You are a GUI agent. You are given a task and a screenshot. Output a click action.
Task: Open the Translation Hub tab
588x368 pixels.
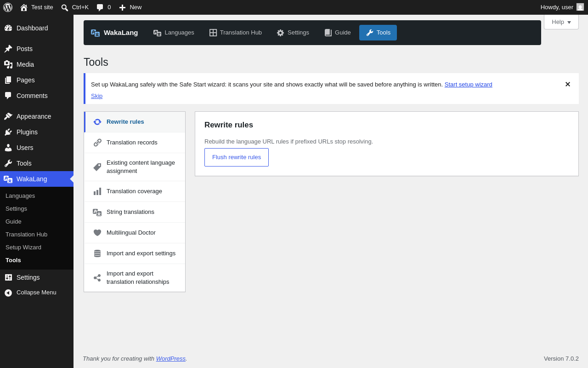[236, 33]
